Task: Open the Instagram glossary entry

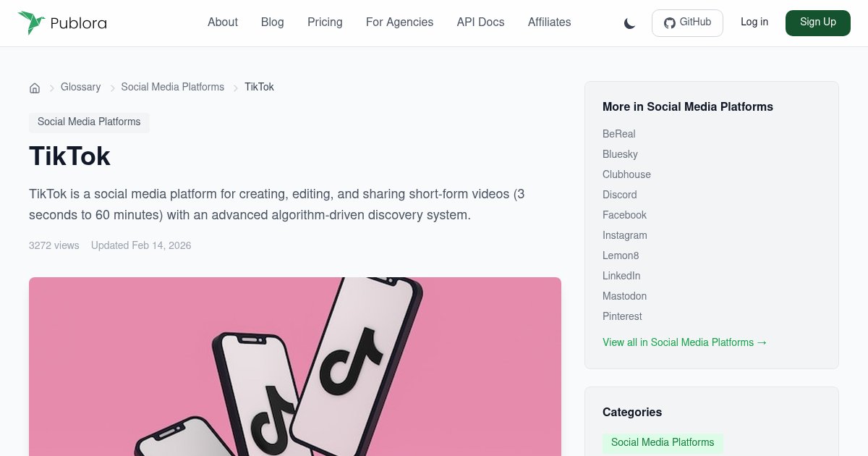Action: click(x=625, y=235)
